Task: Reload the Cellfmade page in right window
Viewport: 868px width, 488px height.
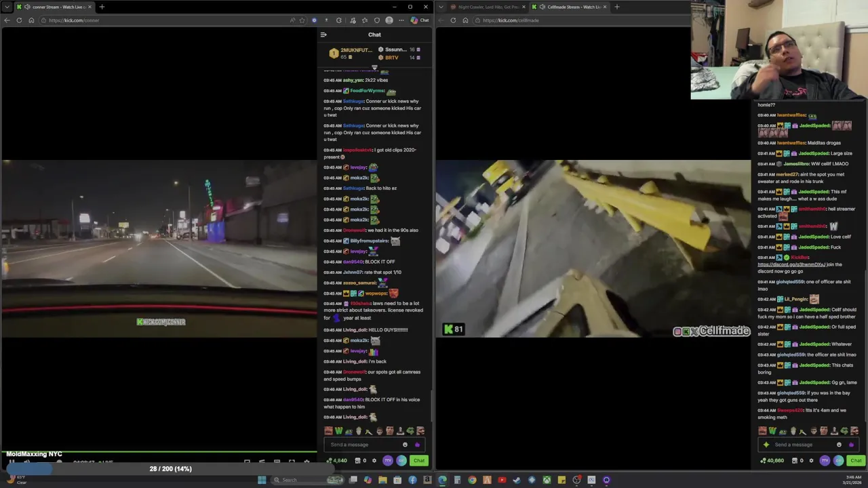Action: tap(453, 20)
